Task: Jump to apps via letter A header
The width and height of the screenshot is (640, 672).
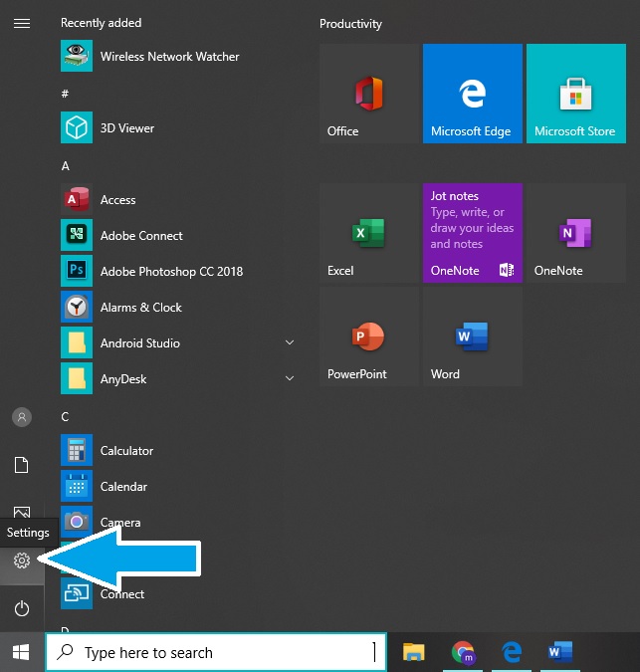Action: click(x=66, y=166)
